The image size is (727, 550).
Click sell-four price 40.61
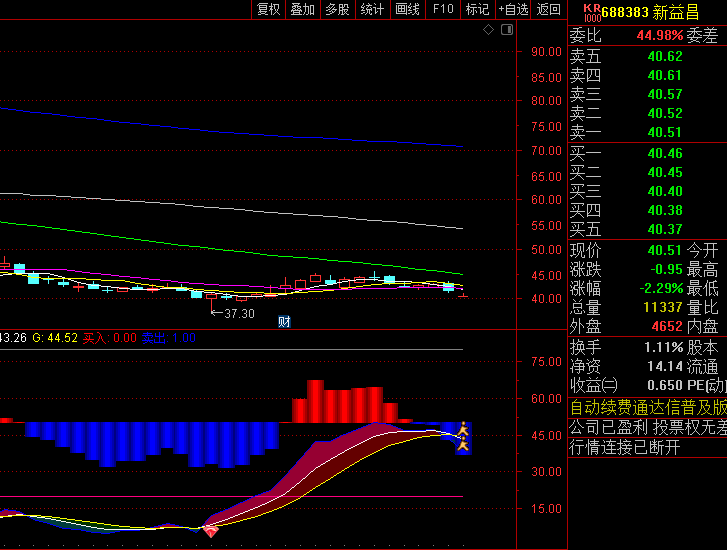click(665, 76)
